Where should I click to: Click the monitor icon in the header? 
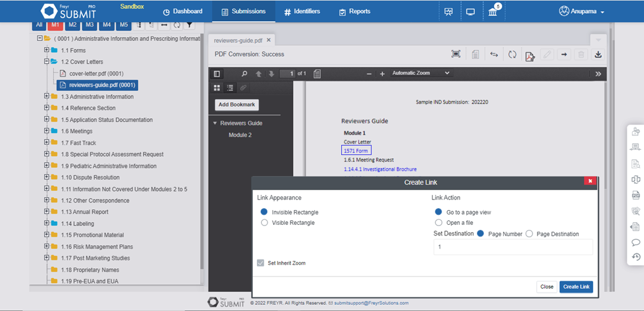click(471, 12)
